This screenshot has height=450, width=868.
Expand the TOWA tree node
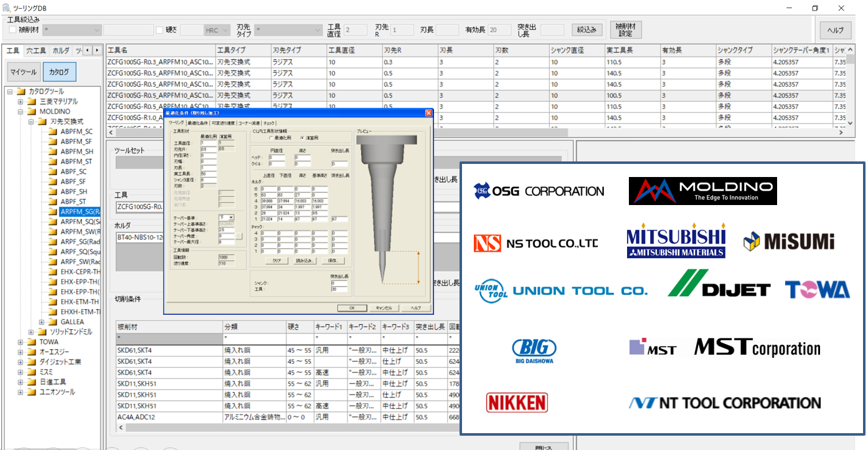[x=21, y=342]
